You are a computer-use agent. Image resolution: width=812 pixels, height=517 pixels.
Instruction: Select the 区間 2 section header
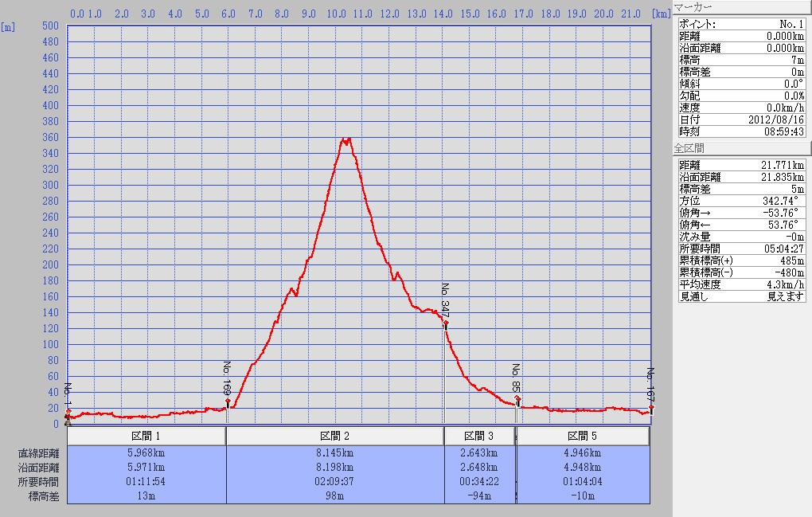tap(335, 437)
